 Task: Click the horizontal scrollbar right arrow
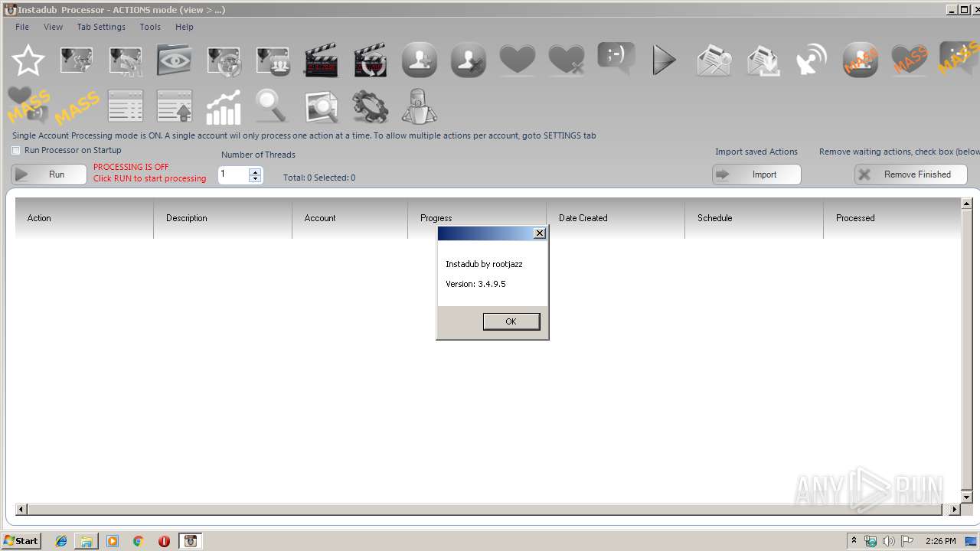[954, 510]
